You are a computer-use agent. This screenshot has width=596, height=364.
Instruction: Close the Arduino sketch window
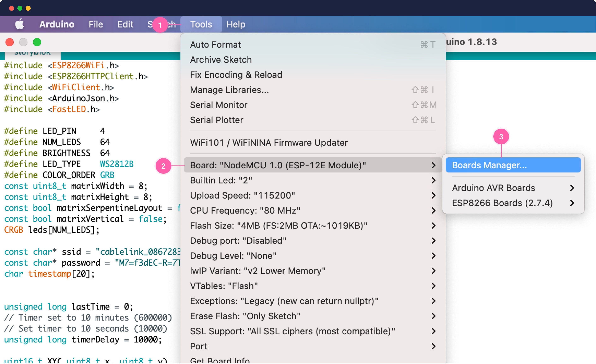tap(10, 42)
